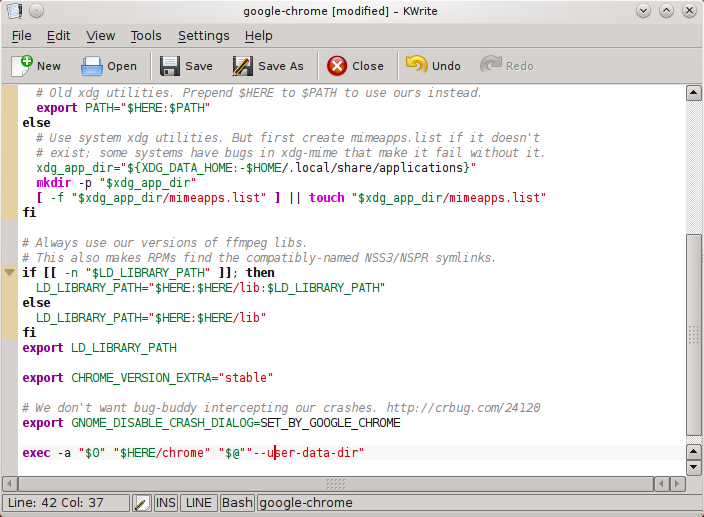This screenshot has width=704, height=517.
Task: Click the 'export PATH="$HERE:$PATH"' line
Action: (x=123, y=108)
